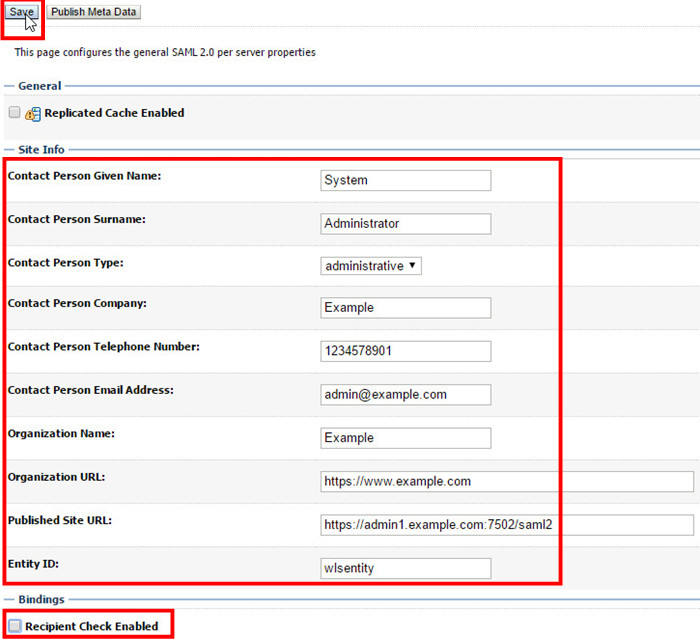Toggle the Recipient Check Enabled checkbox
This screenshot has width=700, height=639.
14,626
